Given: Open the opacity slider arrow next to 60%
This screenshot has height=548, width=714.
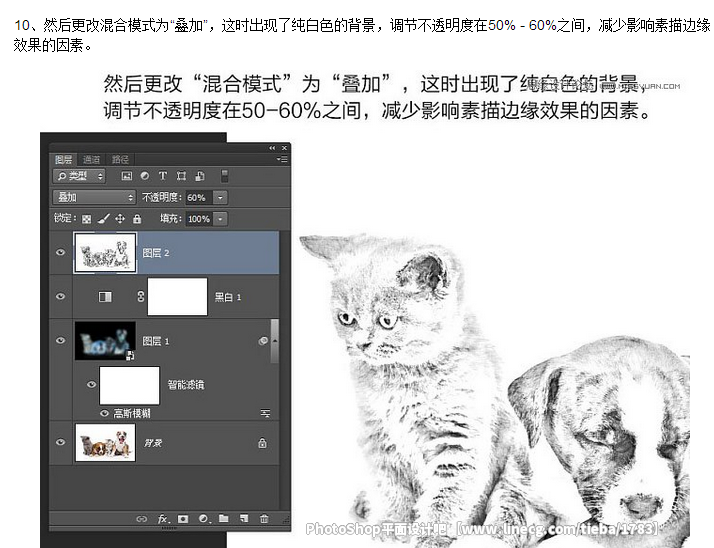Looking at the screenshot, I should [220, 198].
